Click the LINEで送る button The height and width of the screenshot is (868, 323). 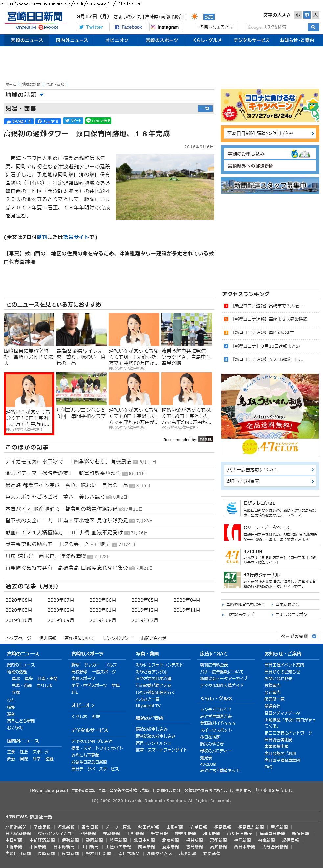tap(98, 121)
